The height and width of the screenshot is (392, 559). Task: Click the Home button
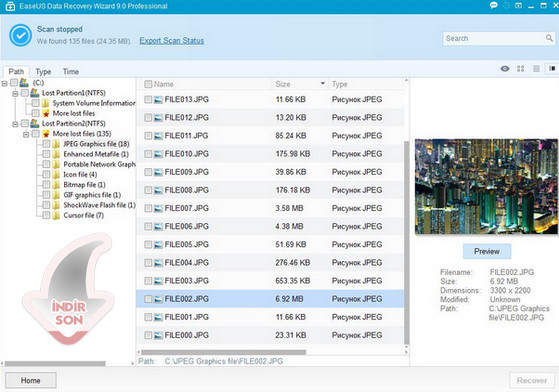click(31, 381)
